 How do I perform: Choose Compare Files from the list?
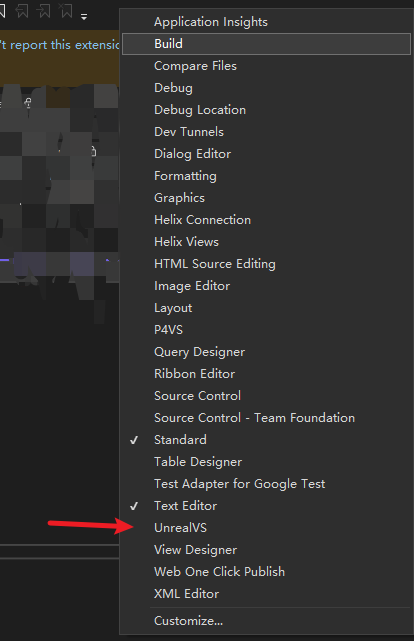coord(266,66)
